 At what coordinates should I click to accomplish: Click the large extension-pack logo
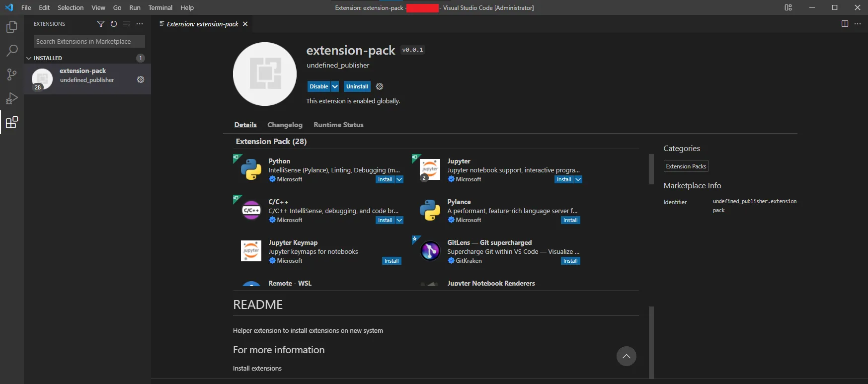[265, 74]
